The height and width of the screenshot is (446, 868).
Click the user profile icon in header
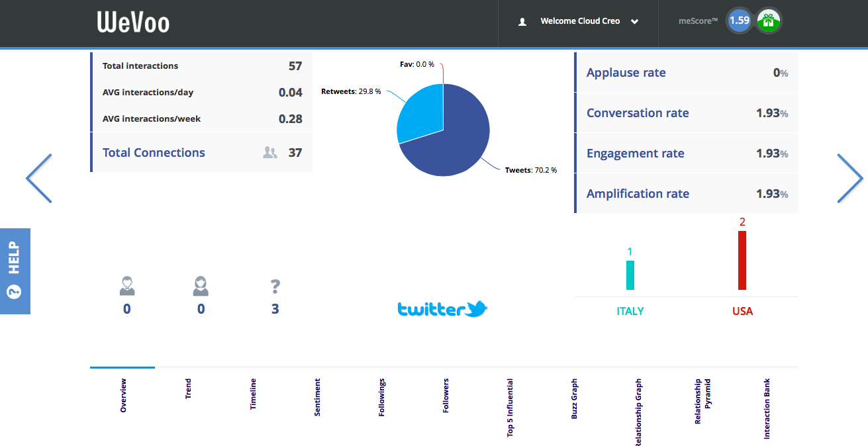pyautogui.click(x=522, y=21)
